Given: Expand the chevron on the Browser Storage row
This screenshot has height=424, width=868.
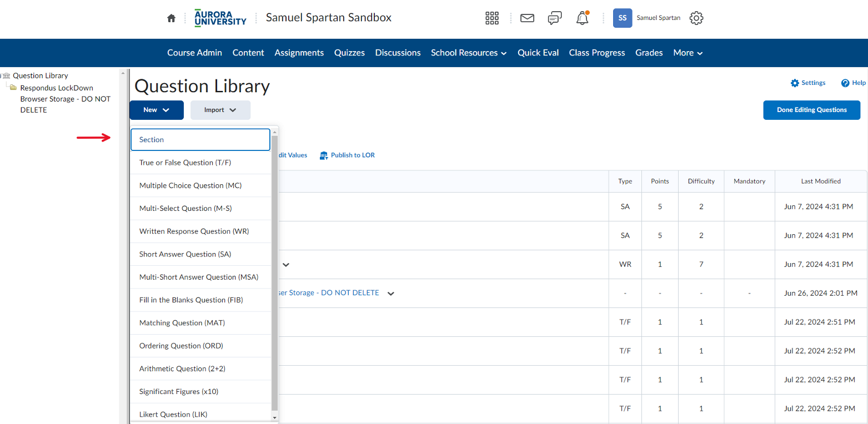Looking at the screenshot, I should point(390,292).
